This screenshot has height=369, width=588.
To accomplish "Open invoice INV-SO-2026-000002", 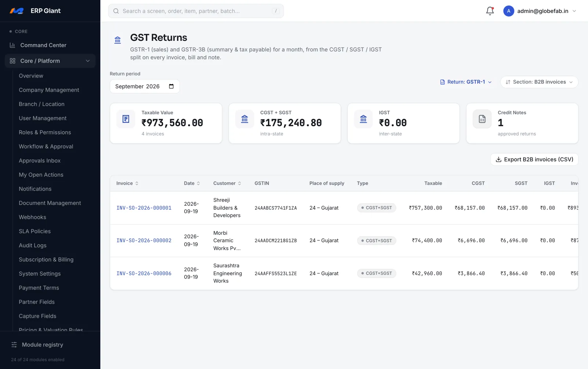I will [144, 241].
